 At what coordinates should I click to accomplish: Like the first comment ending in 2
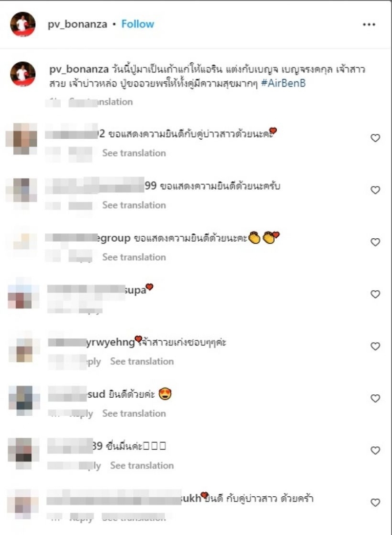[x=375, y=138]
